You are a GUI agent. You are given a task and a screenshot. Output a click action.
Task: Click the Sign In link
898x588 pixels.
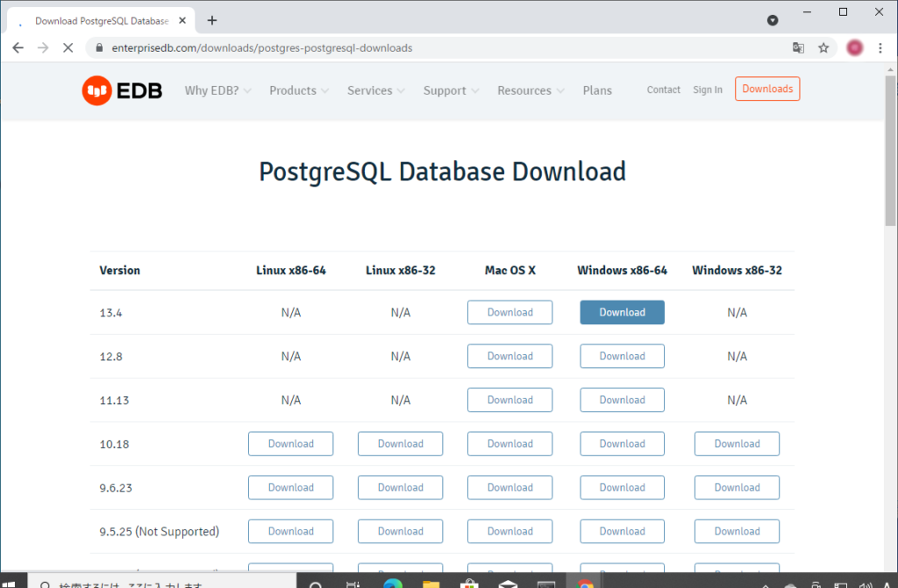(x=707, y=89)
